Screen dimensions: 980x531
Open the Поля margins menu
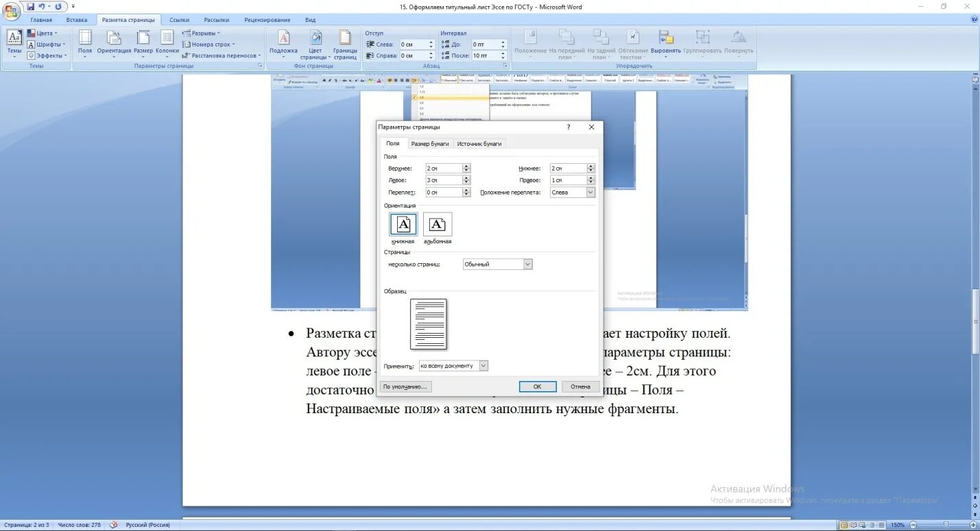pyautogui.click(x=85, y=44)
